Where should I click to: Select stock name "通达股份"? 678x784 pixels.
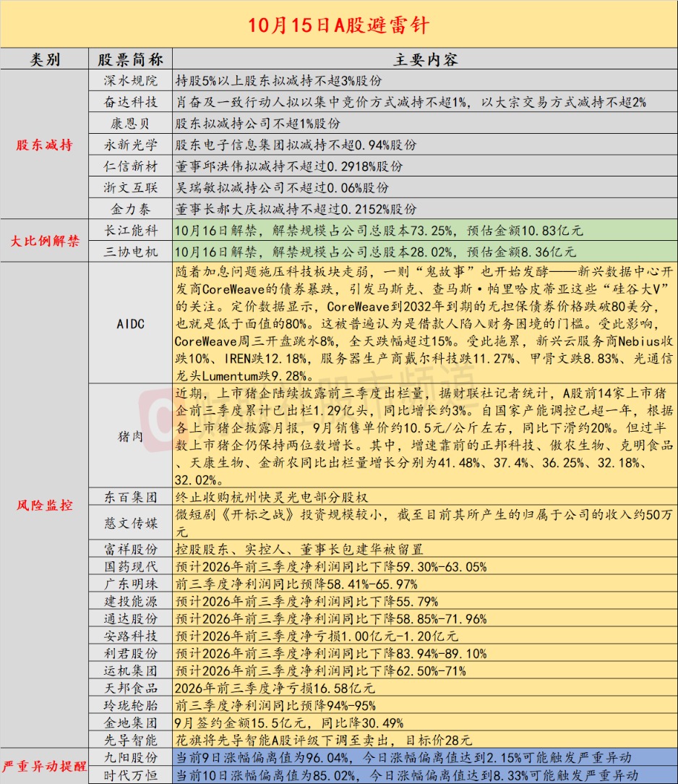click(130, 619)
